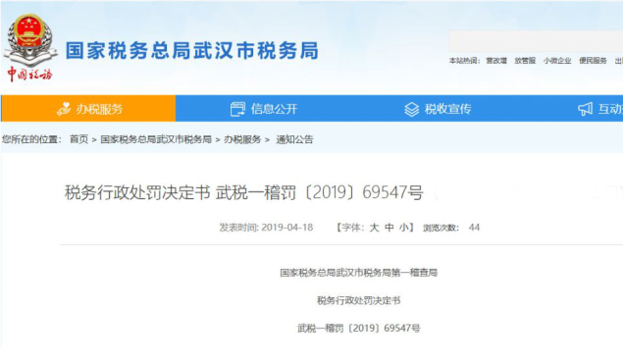Click the 营改增 hot keyword link

496,61
